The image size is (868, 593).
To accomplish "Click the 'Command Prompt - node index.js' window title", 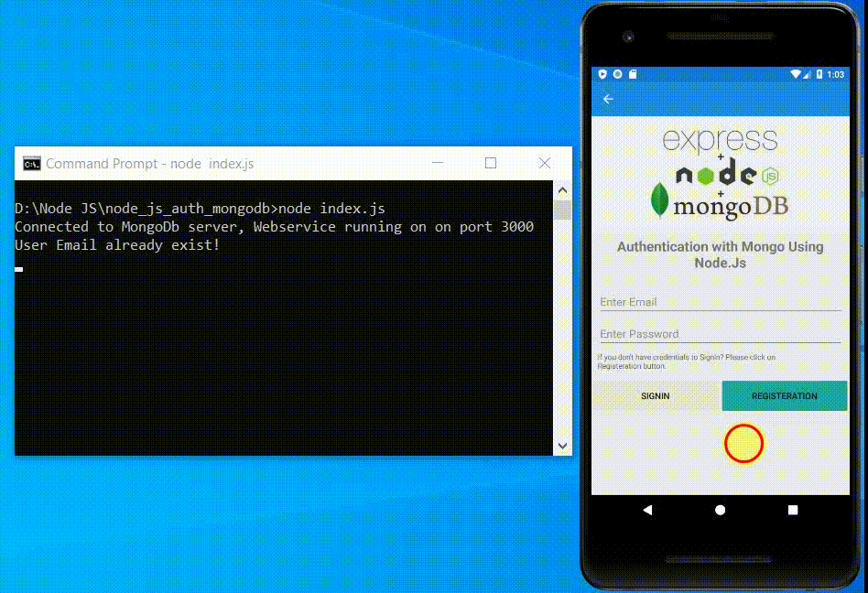I will (150, 164).
